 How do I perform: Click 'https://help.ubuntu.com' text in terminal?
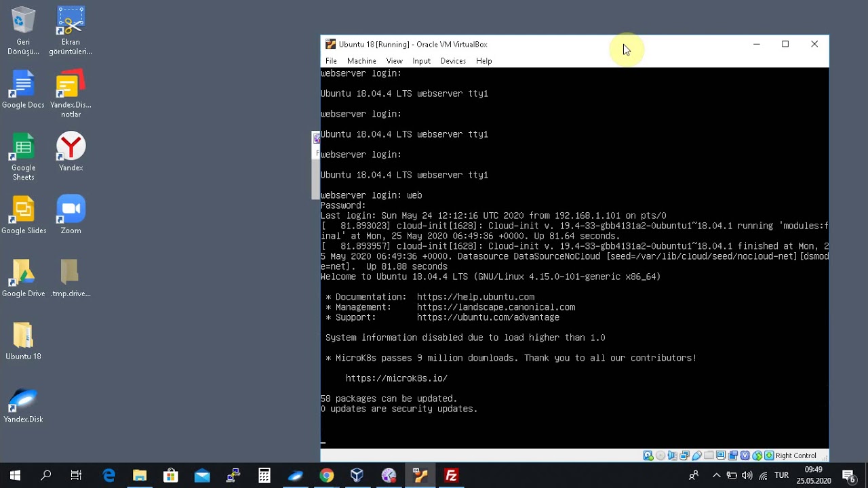pos(475,297)
